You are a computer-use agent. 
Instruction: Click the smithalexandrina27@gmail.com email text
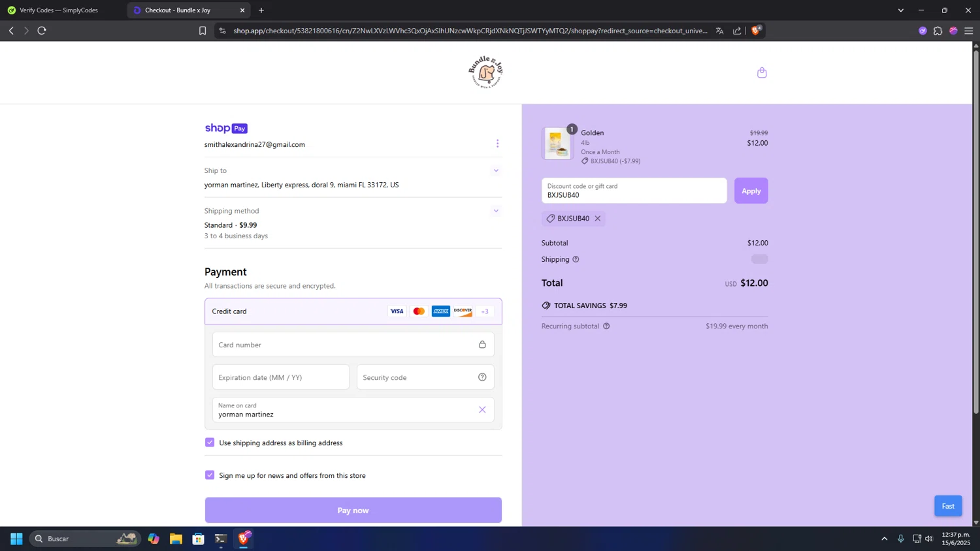[255, 145]
